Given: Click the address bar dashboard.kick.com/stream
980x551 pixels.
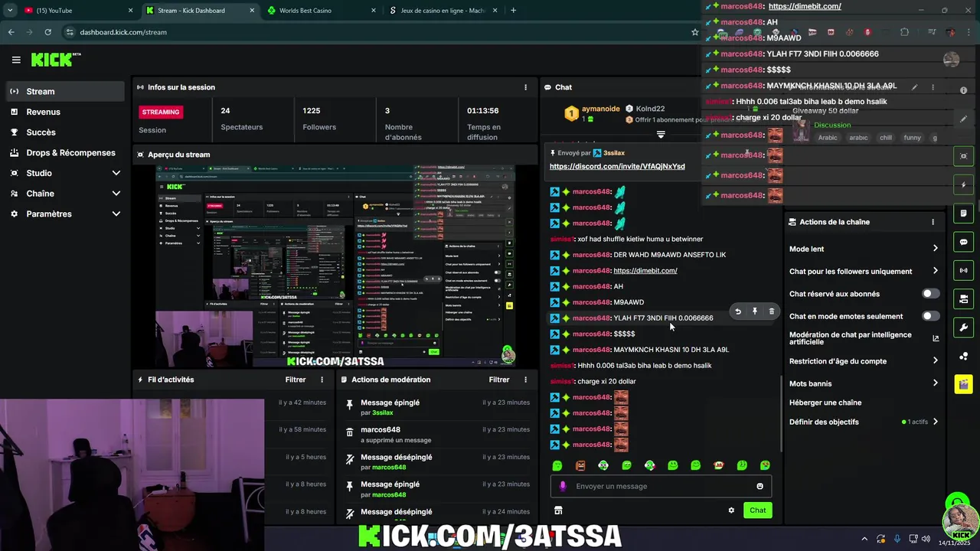Looking at the screenshot, I should pos(123,32).
